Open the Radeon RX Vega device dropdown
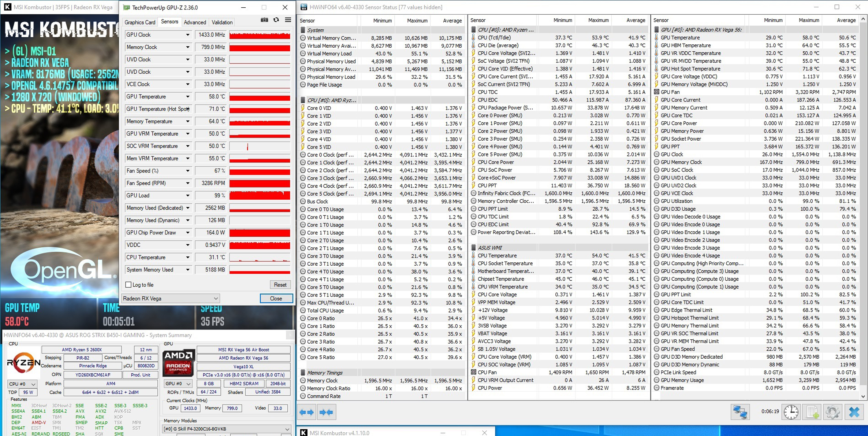The height and width of the screenshot is (436, 868). tap(171, 298)
